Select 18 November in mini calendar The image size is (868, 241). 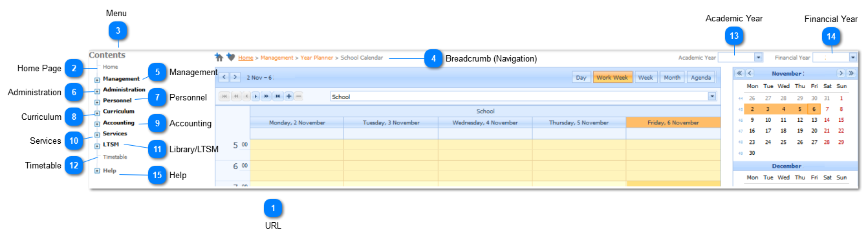(784, 131)
